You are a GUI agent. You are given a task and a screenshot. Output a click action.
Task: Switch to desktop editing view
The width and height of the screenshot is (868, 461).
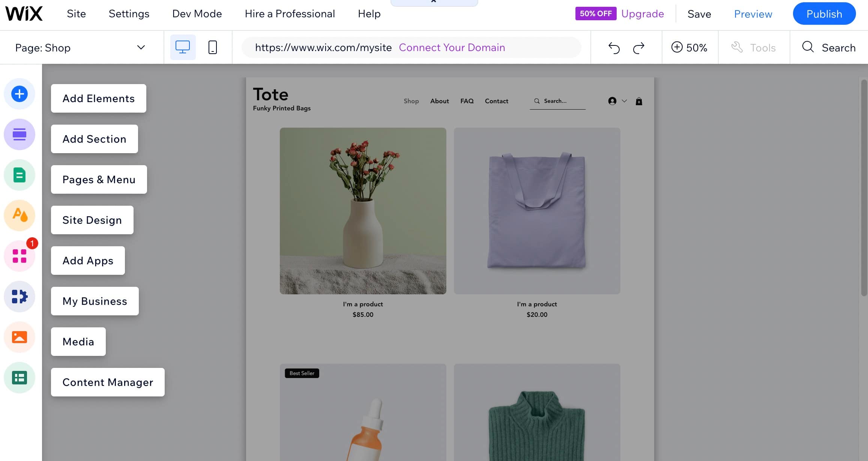[x=182, y=47]
